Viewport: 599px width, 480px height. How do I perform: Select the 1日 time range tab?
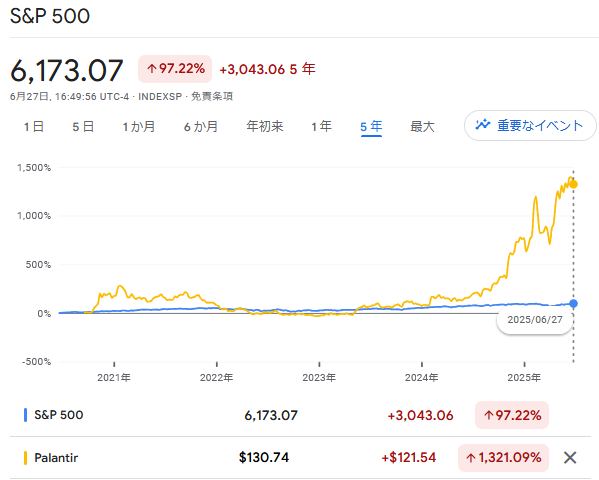point(34,126)
